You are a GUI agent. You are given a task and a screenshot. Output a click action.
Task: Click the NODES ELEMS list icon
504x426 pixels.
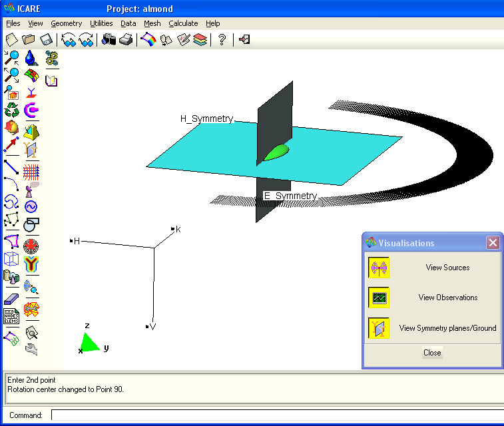coord(11,316)
